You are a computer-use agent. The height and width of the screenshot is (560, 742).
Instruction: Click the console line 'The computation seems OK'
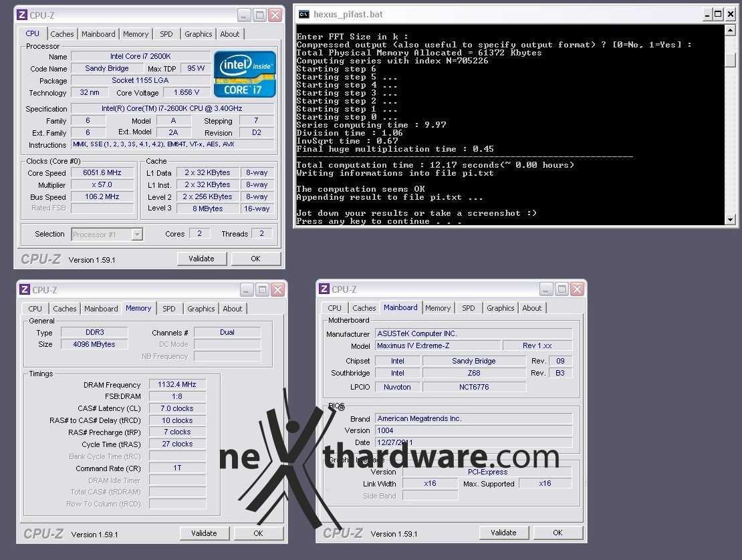(360, 189)
